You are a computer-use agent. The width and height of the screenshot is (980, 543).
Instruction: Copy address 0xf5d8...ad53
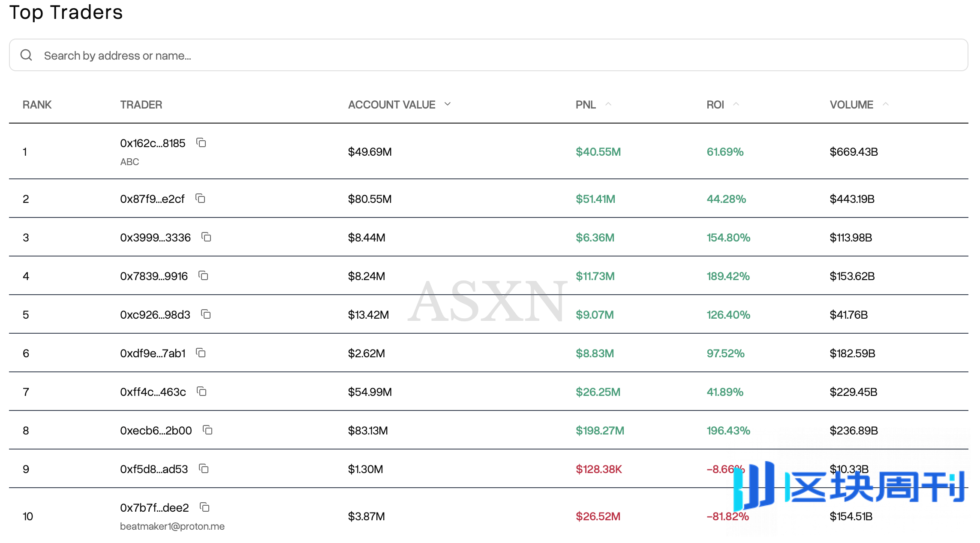coord(204,469)
